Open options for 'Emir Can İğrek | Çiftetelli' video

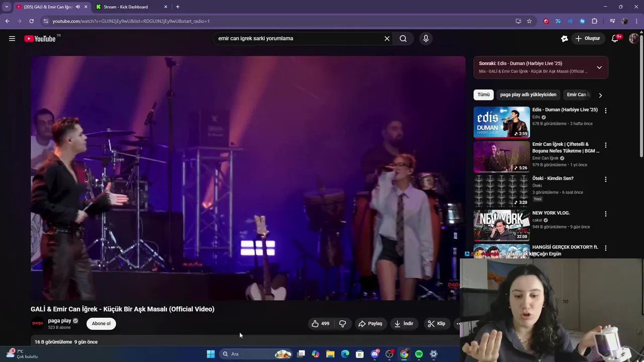605,145
